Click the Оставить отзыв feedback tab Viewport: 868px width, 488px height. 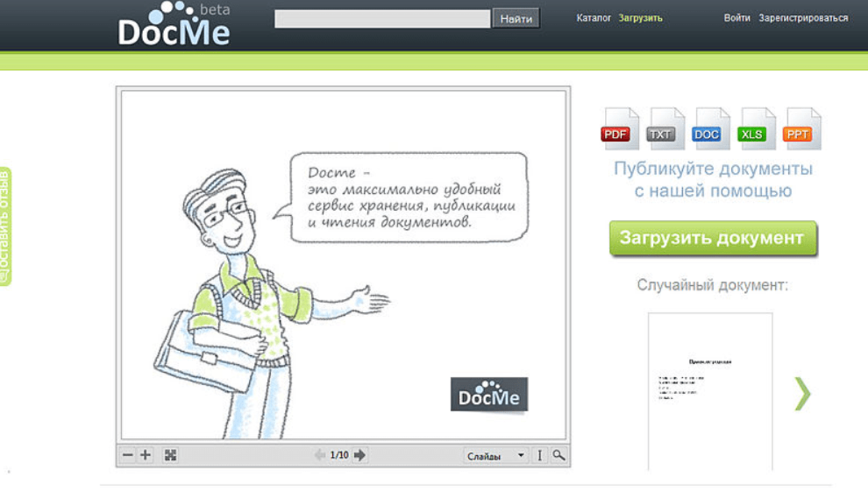[5, 226]
